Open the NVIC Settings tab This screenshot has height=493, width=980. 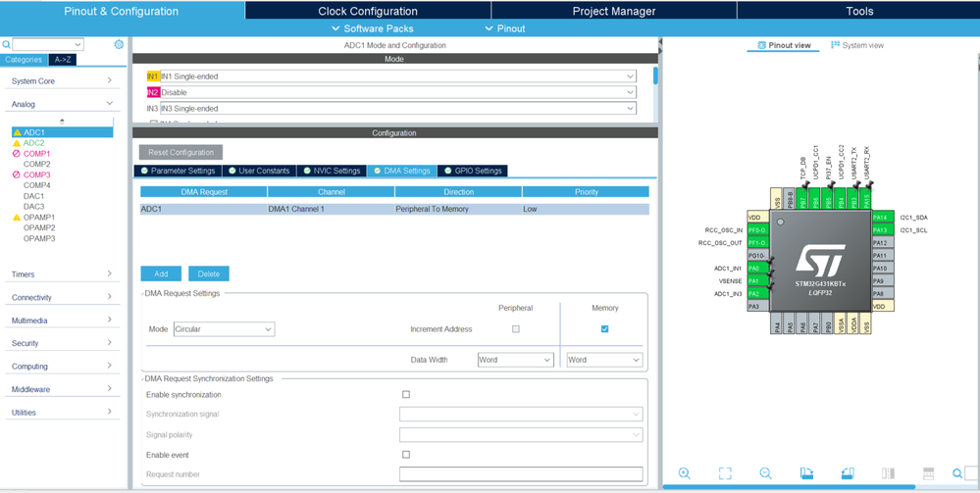coord(332,171)
